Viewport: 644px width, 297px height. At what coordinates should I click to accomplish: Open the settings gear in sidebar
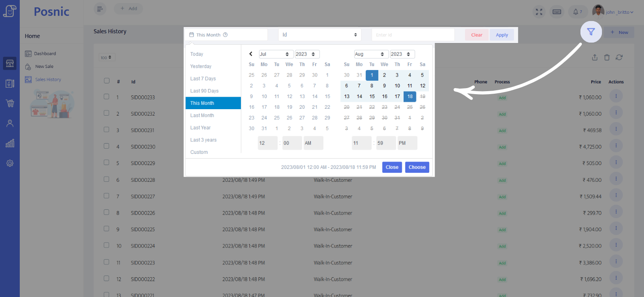coord(10,163)
